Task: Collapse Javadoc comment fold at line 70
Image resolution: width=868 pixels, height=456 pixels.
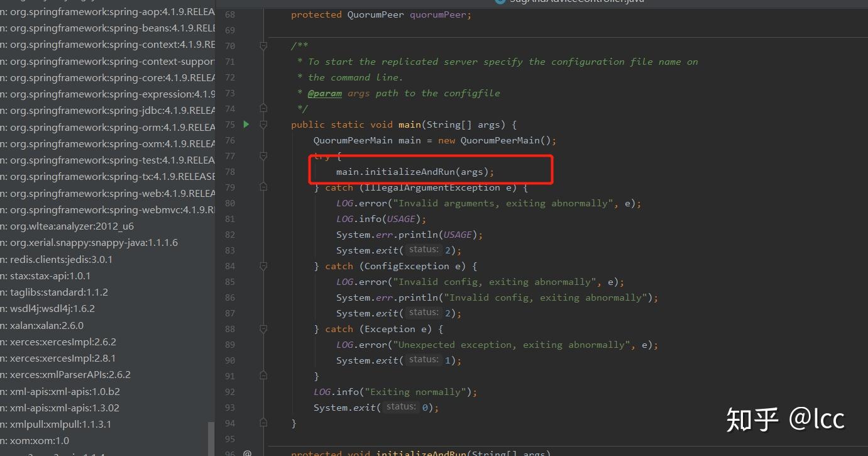Action: point(263,45)
